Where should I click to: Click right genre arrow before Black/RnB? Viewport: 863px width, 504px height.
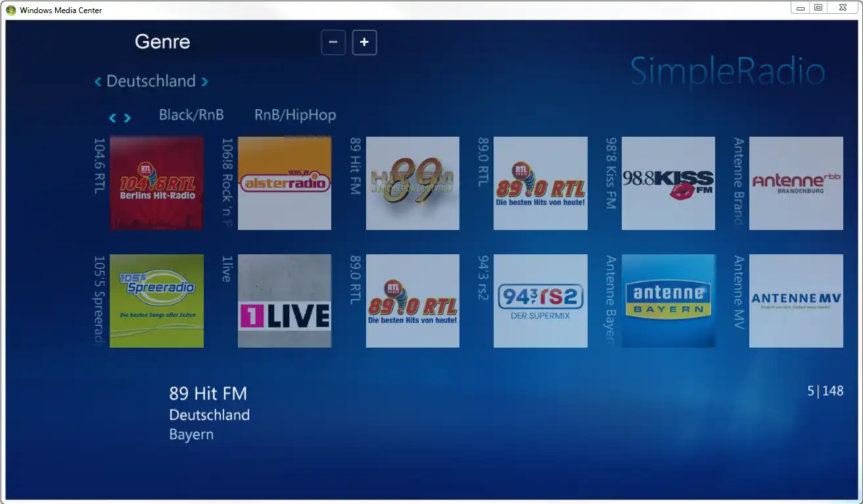click(x=127, y=118)
